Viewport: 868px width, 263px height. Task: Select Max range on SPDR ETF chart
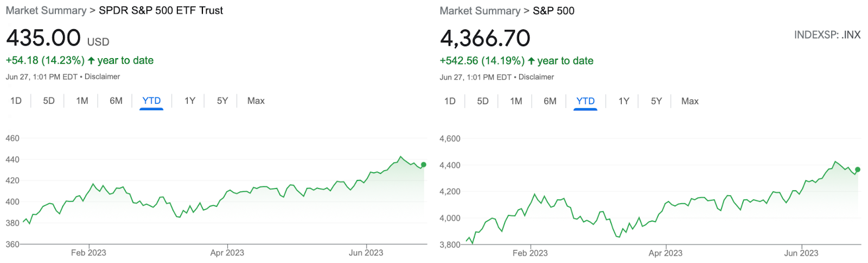[x=256, y=101]
